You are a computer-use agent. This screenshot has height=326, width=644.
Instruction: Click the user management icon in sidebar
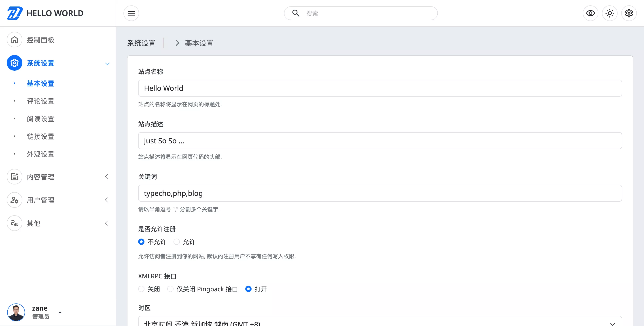pos(14,200)
